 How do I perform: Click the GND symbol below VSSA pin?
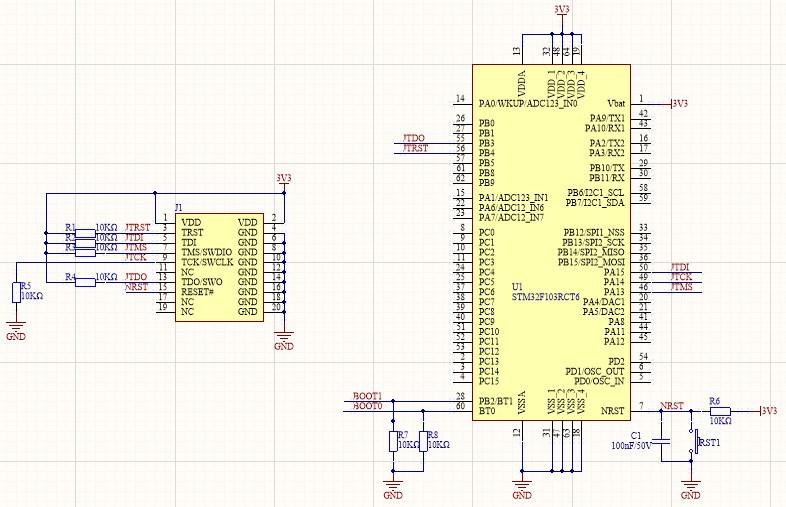click(522, 490)
